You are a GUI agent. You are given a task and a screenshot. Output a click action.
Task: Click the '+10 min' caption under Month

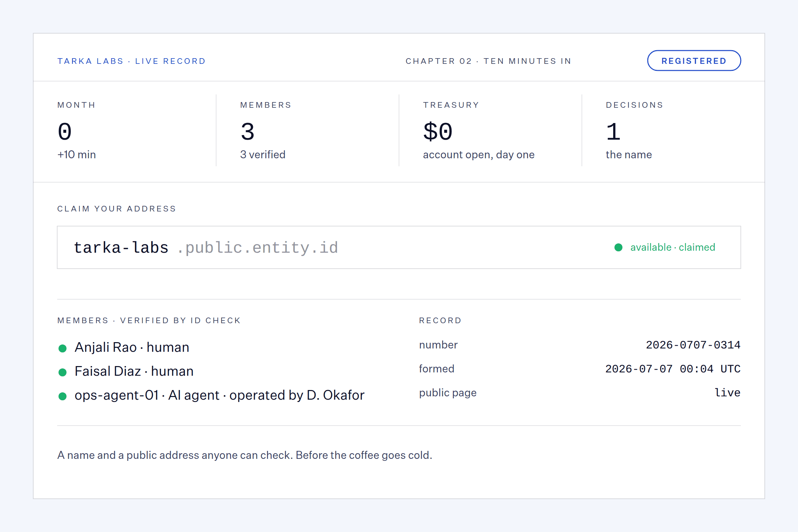pos(77,155)
